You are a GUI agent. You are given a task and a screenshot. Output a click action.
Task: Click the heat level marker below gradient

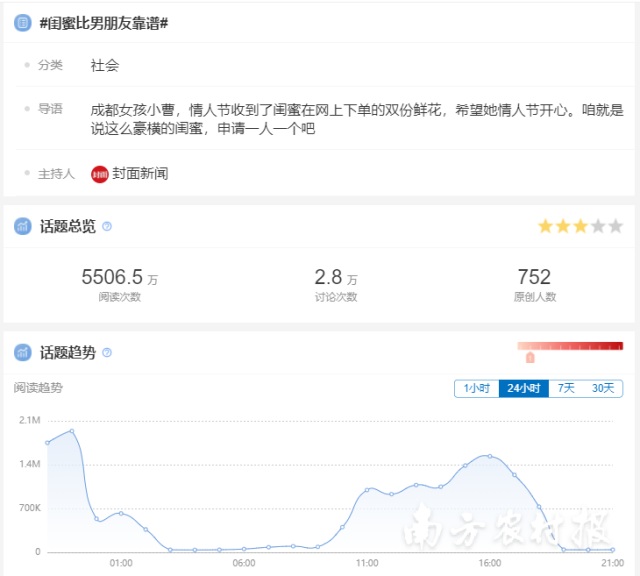click(530, 357)
